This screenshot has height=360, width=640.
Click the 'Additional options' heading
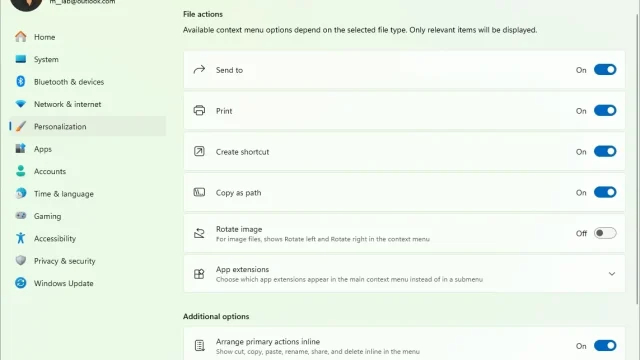pyautogui.click(x=216, y=316)
